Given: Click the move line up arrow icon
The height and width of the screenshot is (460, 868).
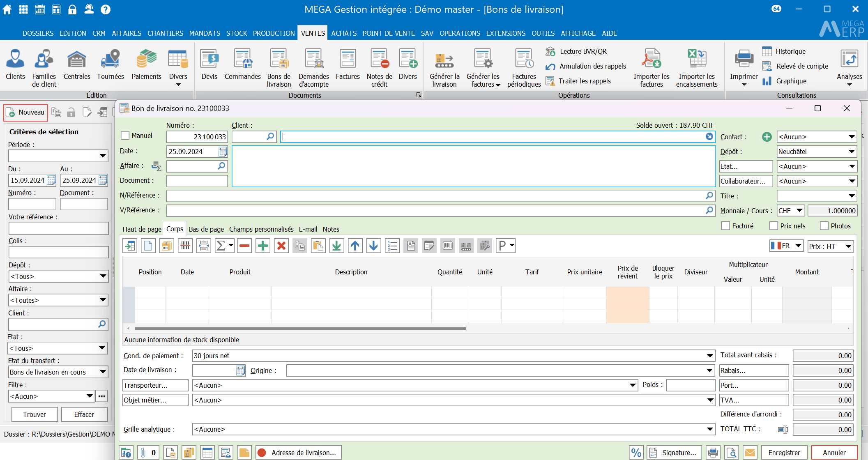Looking at the screenshot, I should coord(355,246).
